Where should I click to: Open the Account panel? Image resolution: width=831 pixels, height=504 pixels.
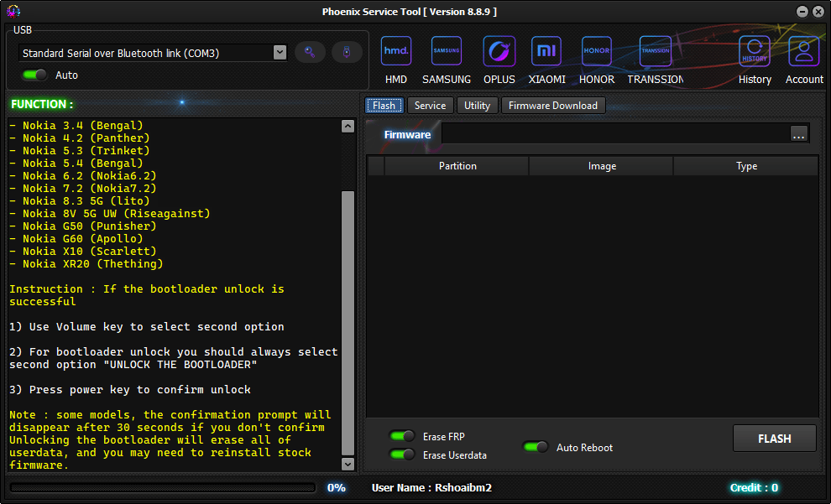(804, 60)
